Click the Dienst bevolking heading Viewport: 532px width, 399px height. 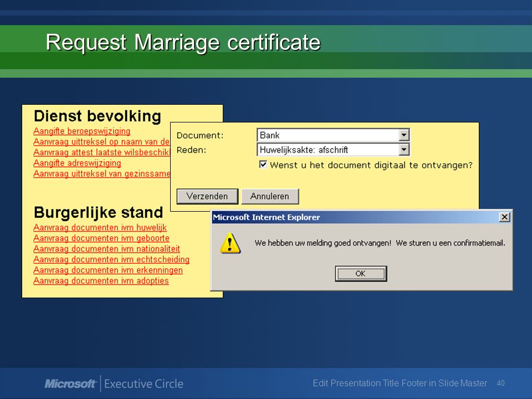98,116
